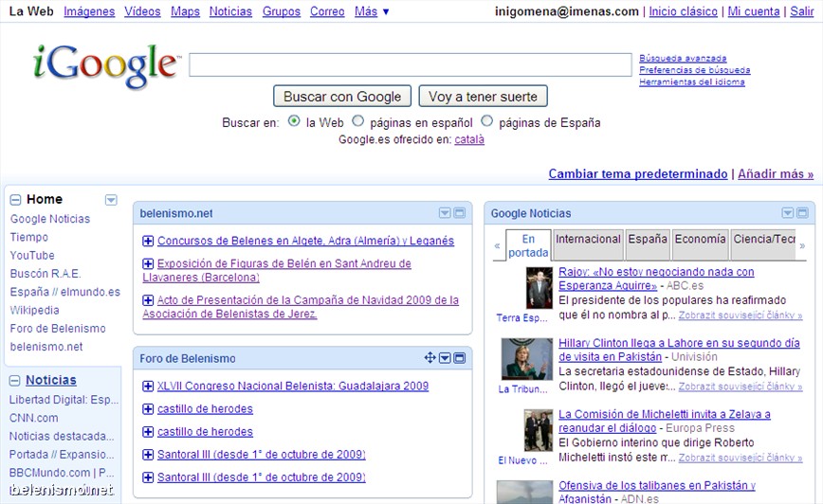
Task: Switch to the 'En portada' news tab
Action: 528,245
